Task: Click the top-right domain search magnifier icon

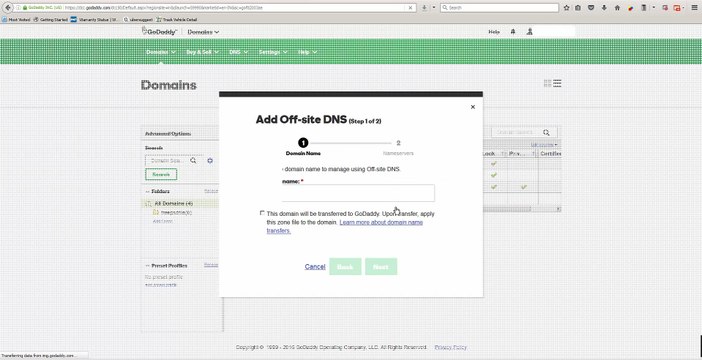Action: click(x=546, y=133)
